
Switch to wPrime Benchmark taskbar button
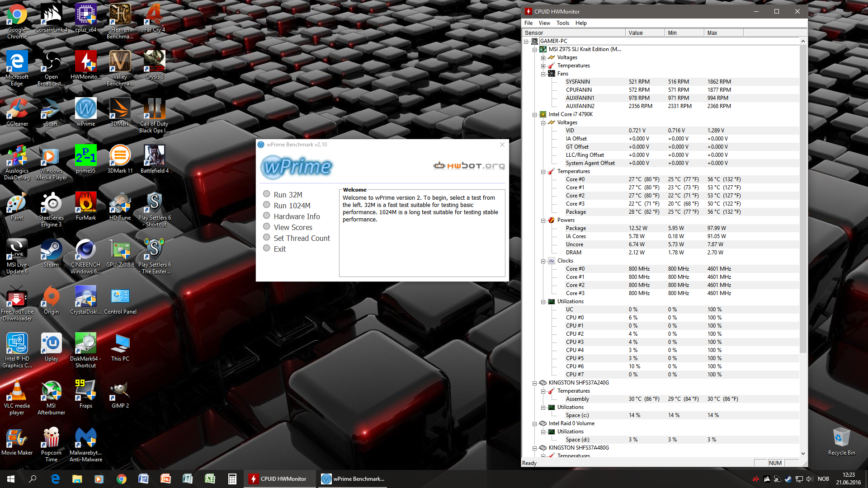tap(353, 479)
